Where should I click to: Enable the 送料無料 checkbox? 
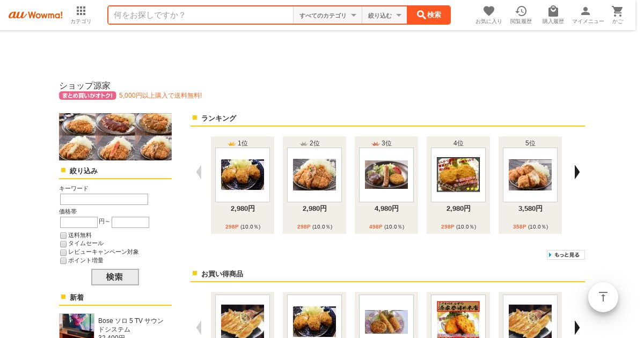tap(63, 236)
